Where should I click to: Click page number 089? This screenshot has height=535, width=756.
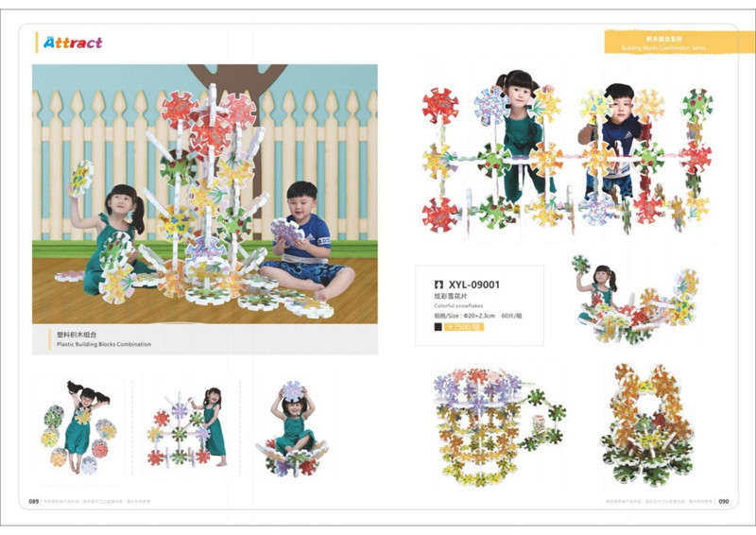tap(33, 501)
